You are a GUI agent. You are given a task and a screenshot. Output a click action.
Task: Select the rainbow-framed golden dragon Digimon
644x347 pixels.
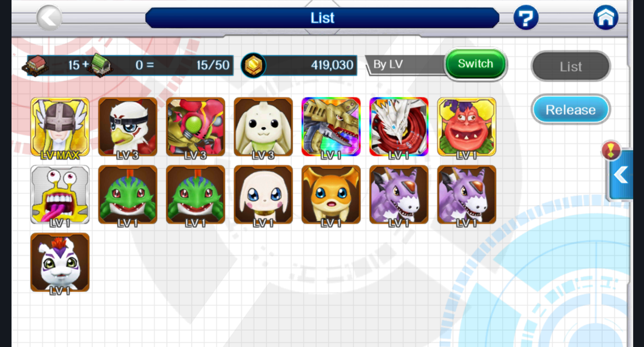click(331, 127)
